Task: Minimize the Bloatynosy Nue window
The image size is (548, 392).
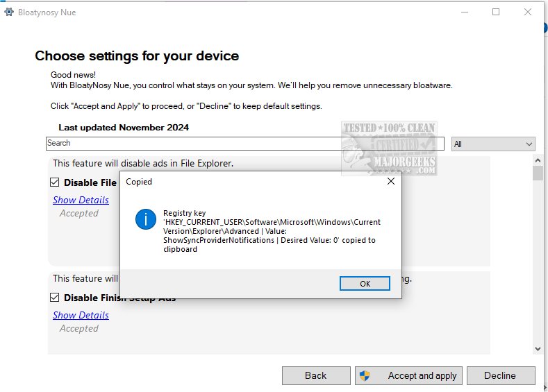Action: [462, 12]
